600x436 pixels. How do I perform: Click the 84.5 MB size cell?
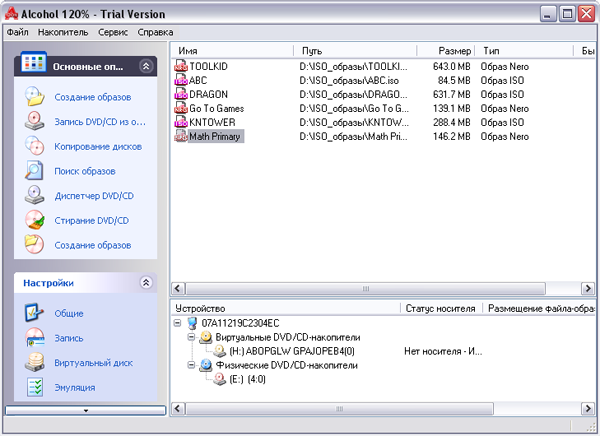point(454,80)
